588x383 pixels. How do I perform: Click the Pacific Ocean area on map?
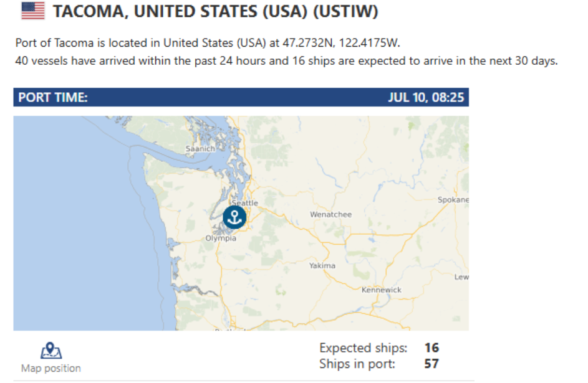(x=75, y=232)
